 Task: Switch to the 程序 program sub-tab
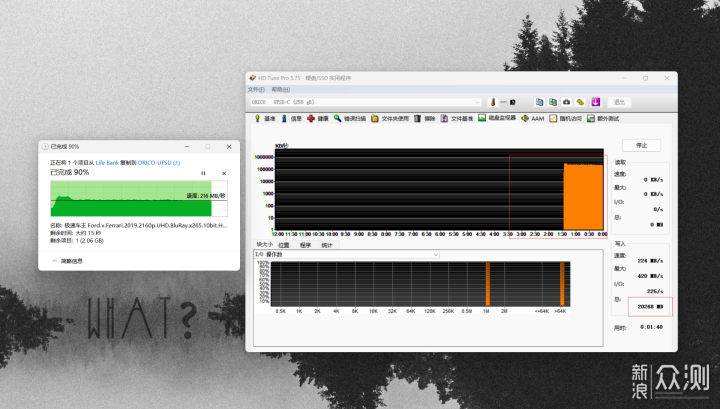[x=305, y=245]
